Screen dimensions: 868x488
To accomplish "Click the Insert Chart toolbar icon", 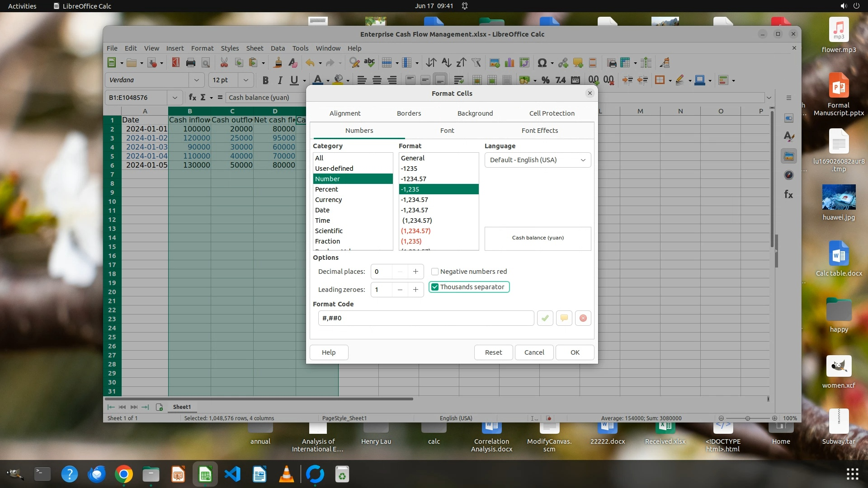I will pos(509,63).
